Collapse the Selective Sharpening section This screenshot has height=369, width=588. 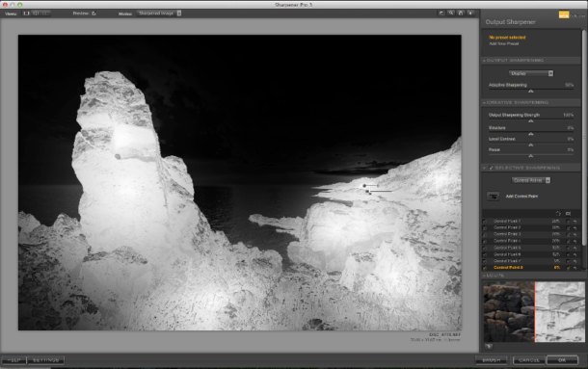[x=485, y=168]
